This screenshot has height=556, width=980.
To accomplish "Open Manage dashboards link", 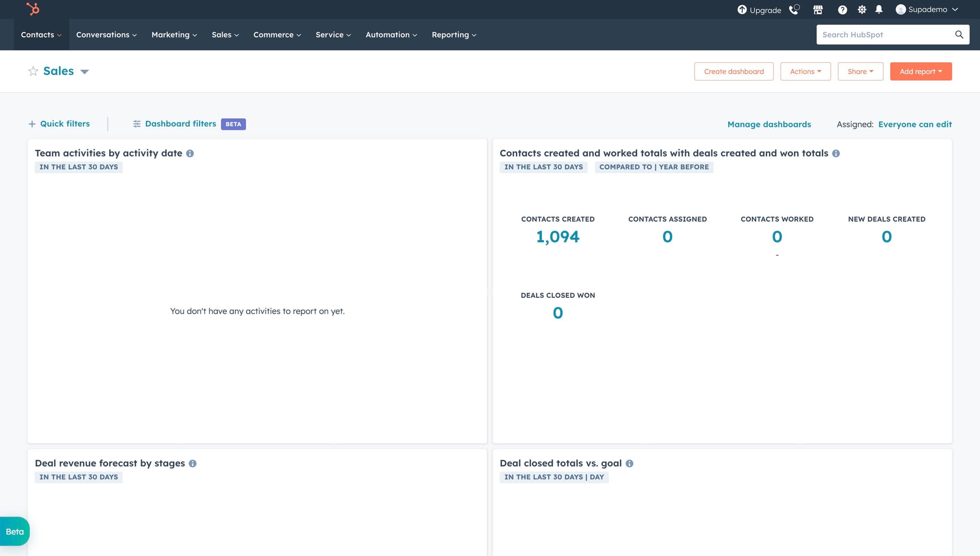I will [769, 124].
